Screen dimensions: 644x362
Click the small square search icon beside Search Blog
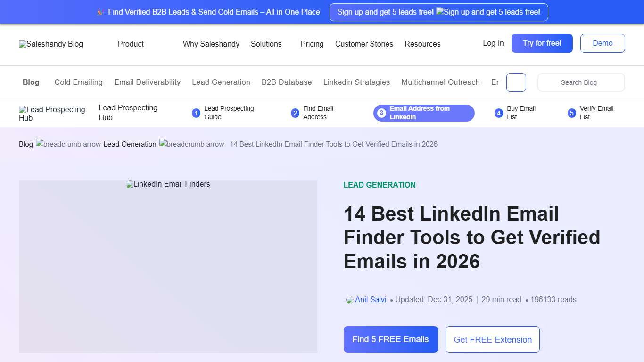click(x=516, y=82)
